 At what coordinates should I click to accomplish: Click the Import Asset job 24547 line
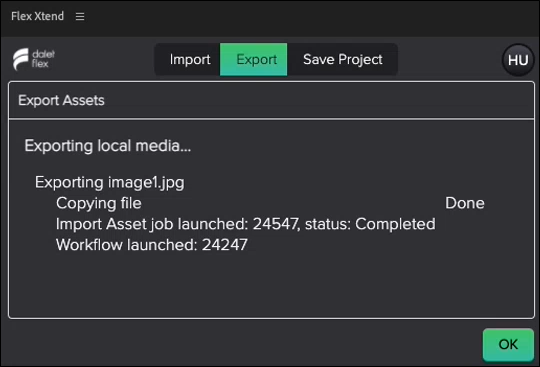click(246, 224)
